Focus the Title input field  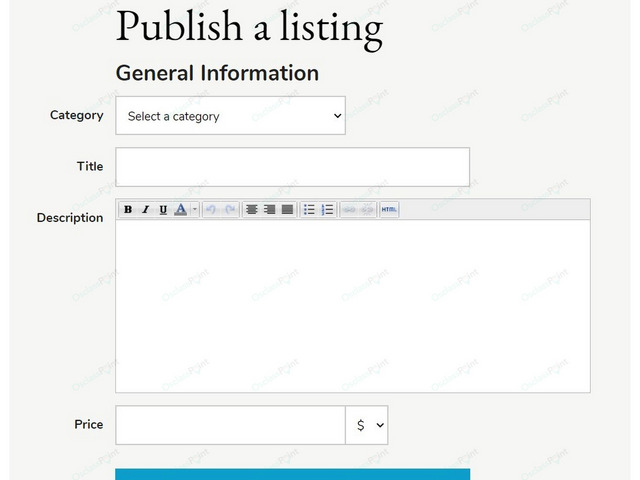(292, 167)
